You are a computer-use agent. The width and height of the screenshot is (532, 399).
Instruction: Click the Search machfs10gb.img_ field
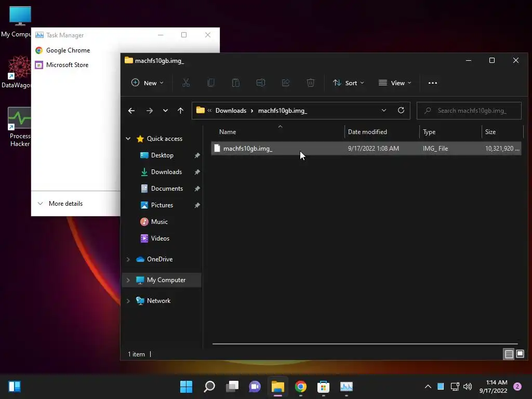pos(469,111)
